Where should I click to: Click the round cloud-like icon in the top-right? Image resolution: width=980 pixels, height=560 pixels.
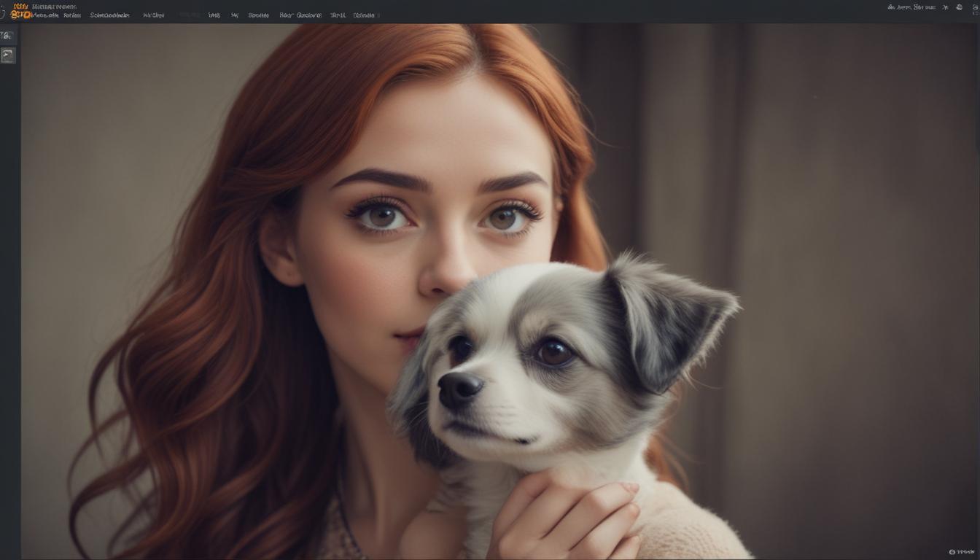[958, 7]
